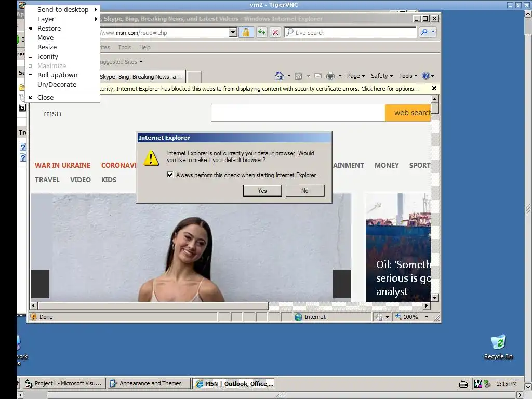Click the warning triangle in the dialog
Screen dimensions: 532x399
click(x=151, y=158)
